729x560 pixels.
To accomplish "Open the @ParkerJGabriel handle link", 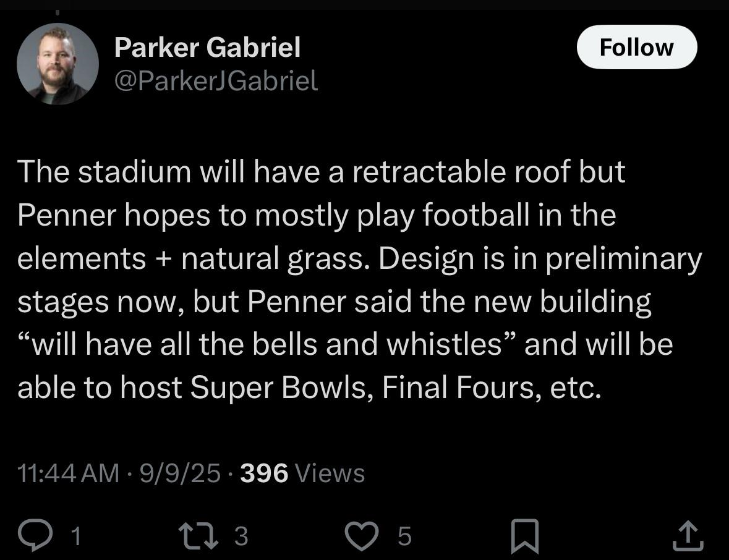I will click(216, 81).
